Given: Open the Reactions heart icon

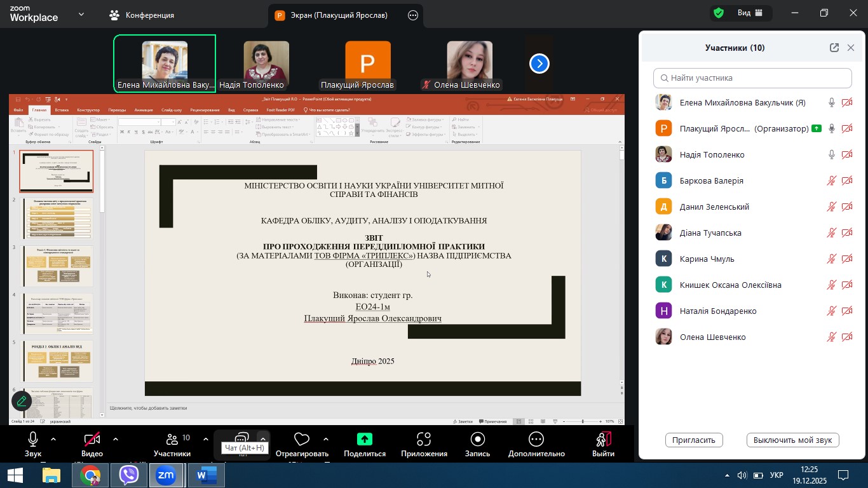Looking at the screenshot, I should click(x=302, y=440).
